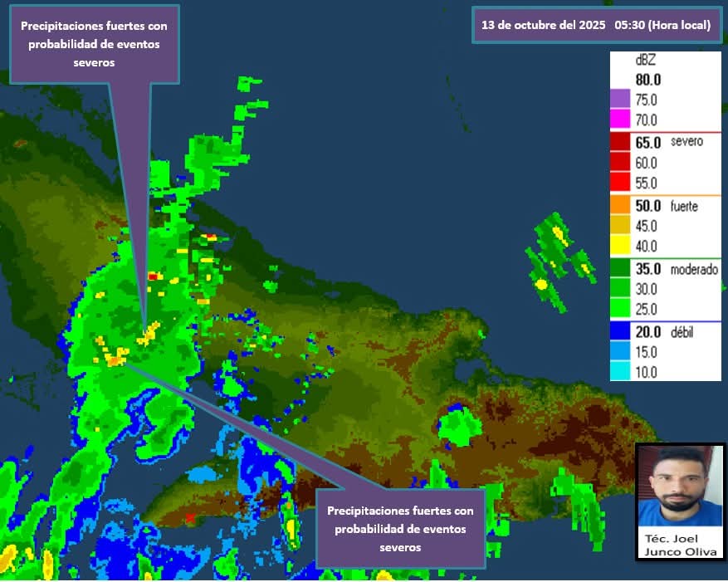728x582 pixels.
Task: Select the gold 45.0 dBZ swatch
Action: tap(621, 226)
